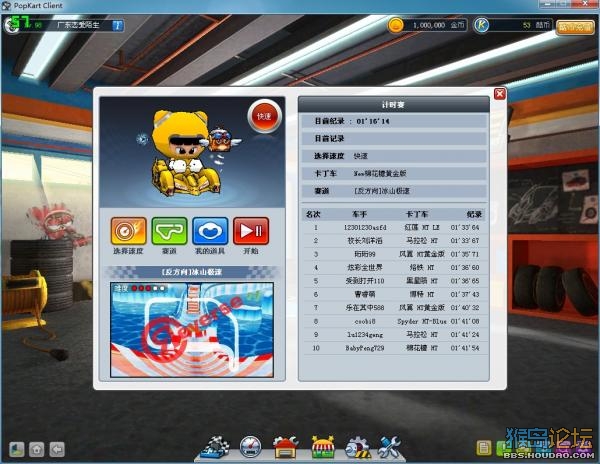Click the 名次 column header
The image size is (600, 464).
coord(313,214)
